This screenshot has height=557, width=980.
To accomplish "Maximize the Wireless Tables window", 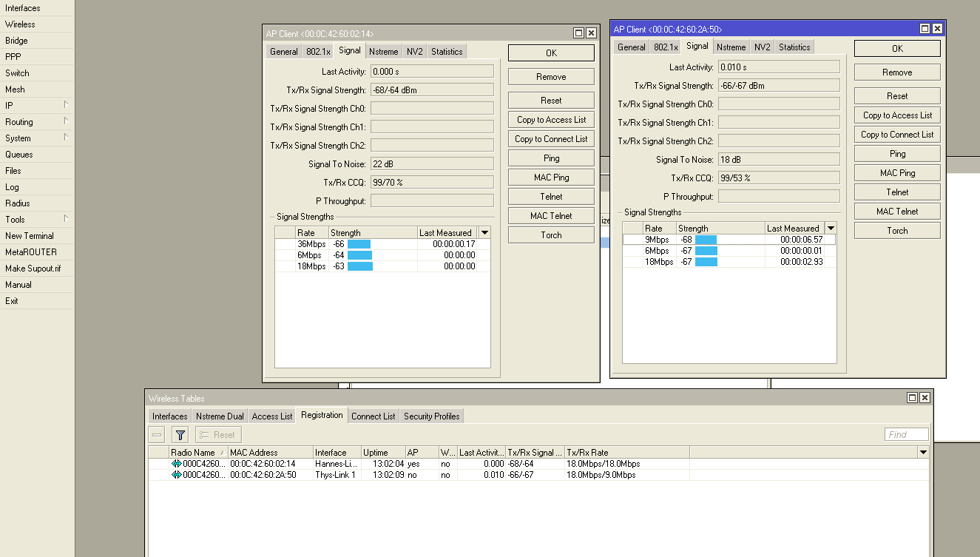I will tap(912, 398).
